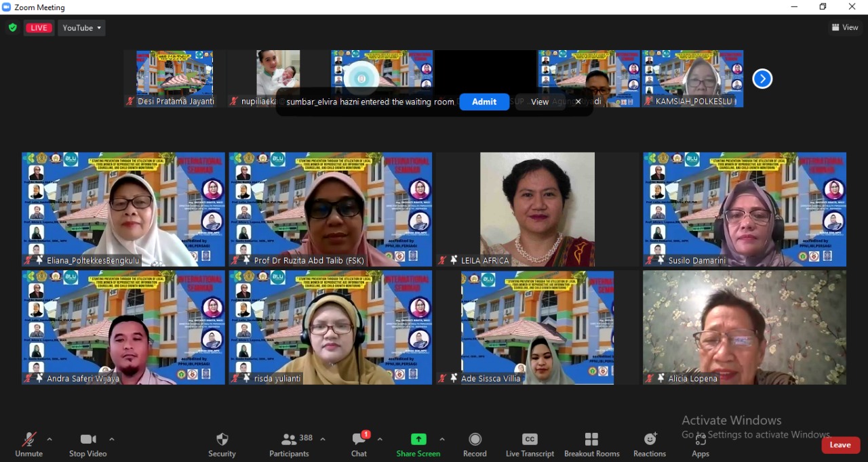Start recording with the Record button
Image resolution: width=868 pixels, height=462 pixels.
click(475, 444)
